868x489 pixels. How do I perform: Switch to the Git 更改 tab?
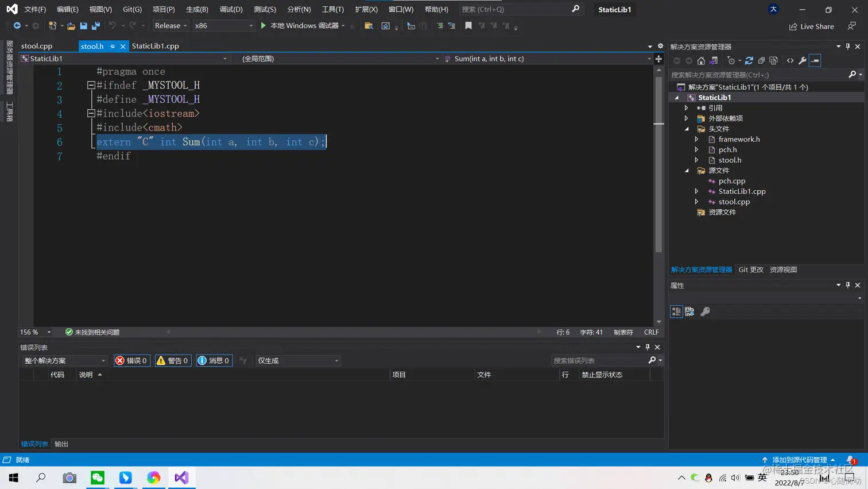[x=751, y=269]
